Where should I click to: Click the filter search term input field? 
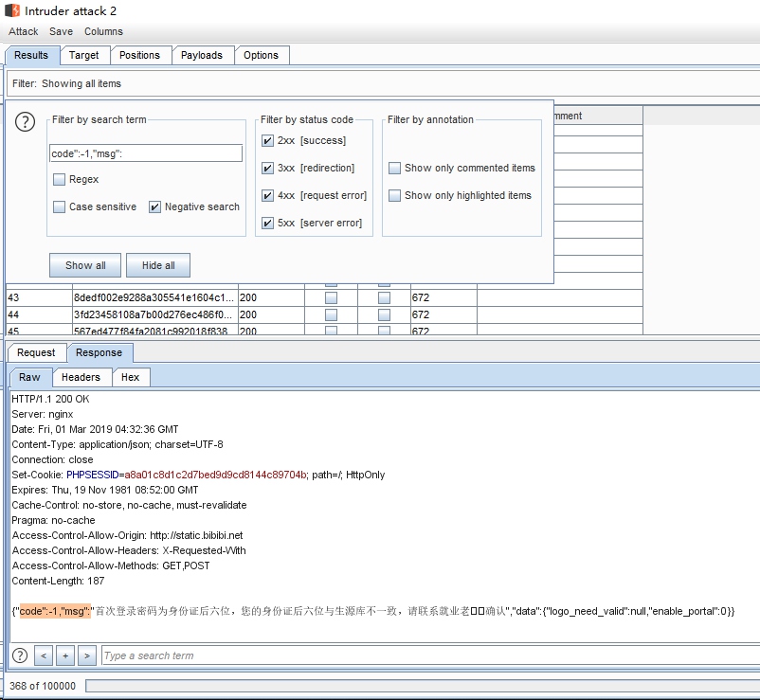145,153
